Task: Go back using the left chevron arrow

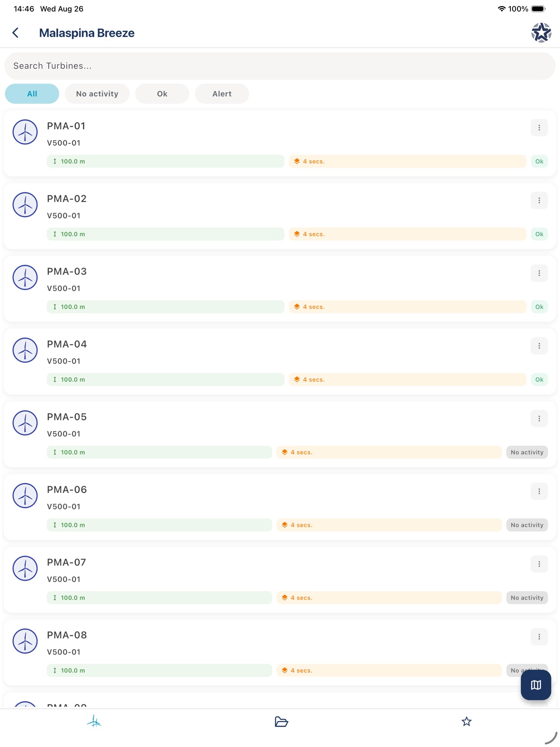Action: 16,33
